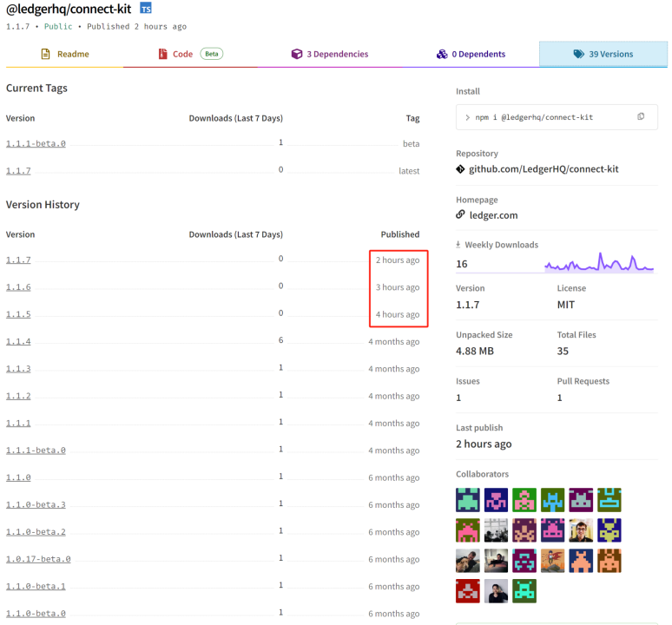The image size is (672, 625).
Task: Open version 1.1.4 link
Action: (x=18, y=341)
